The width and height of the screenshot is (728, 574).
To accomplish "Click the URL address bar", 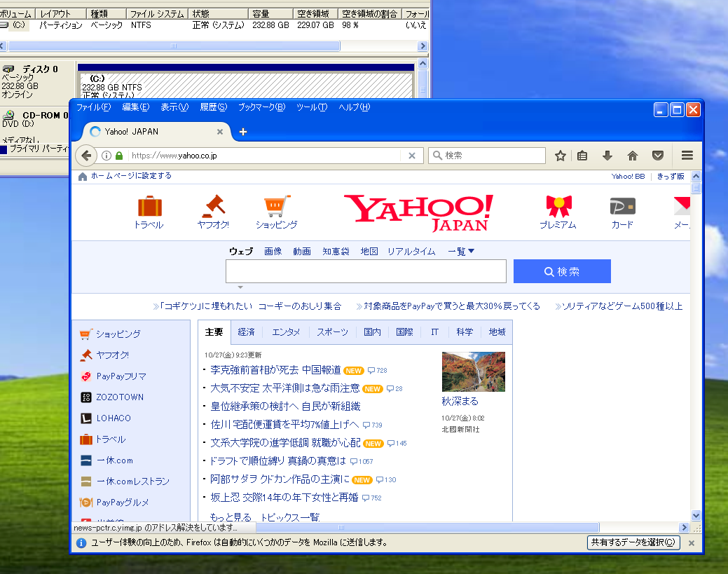I will tap(265, 156).
